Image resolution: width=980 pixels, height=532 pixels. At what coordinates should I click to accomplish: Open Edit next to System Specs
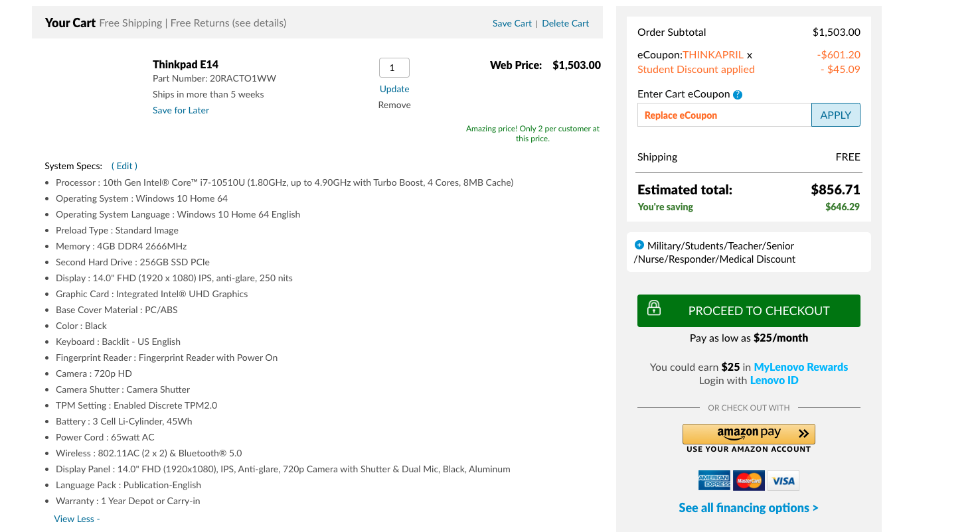(124, 165)
